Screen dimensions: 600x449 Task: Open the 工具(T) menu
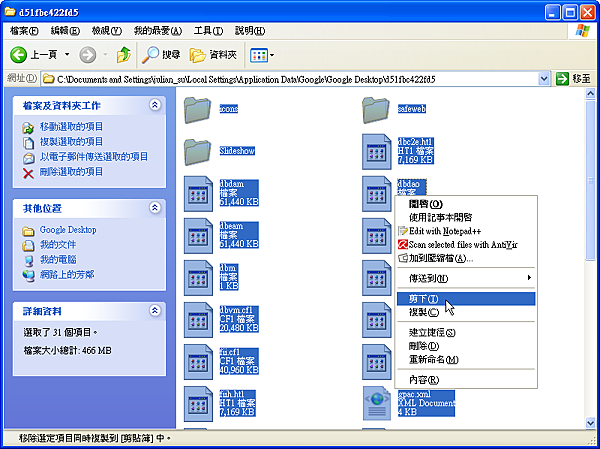click(208, 31)
